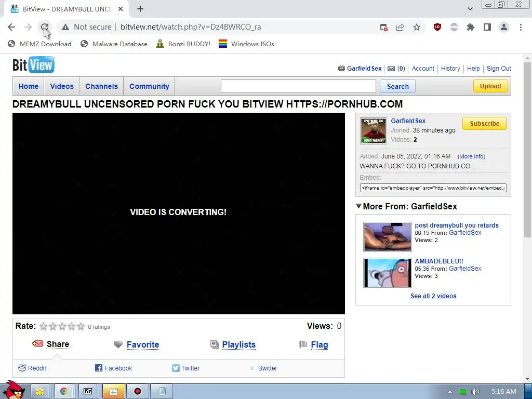Open a new browser tab with plus
Image resolution: width=532 pixels, height=399 pixels.
(x=140, y=9)
